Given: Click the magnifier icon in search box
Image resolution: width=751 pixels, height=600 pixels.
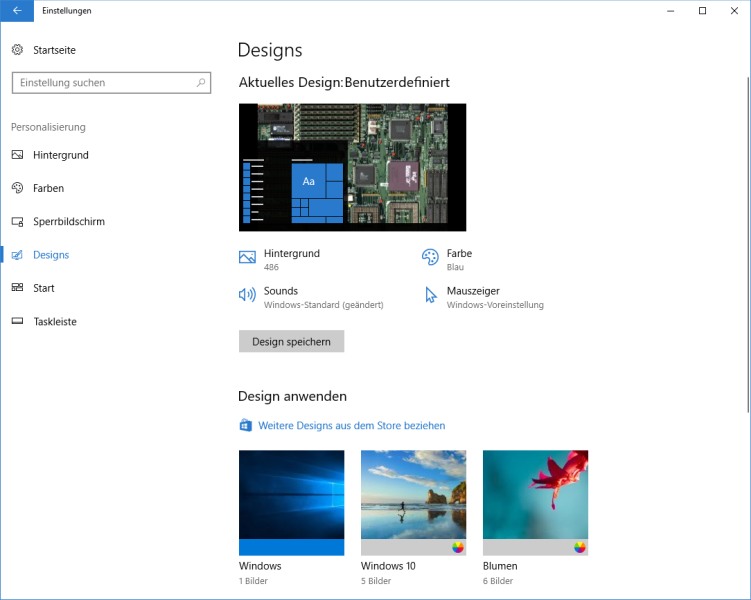Looking at the screenshot, I should coord(201,82).
